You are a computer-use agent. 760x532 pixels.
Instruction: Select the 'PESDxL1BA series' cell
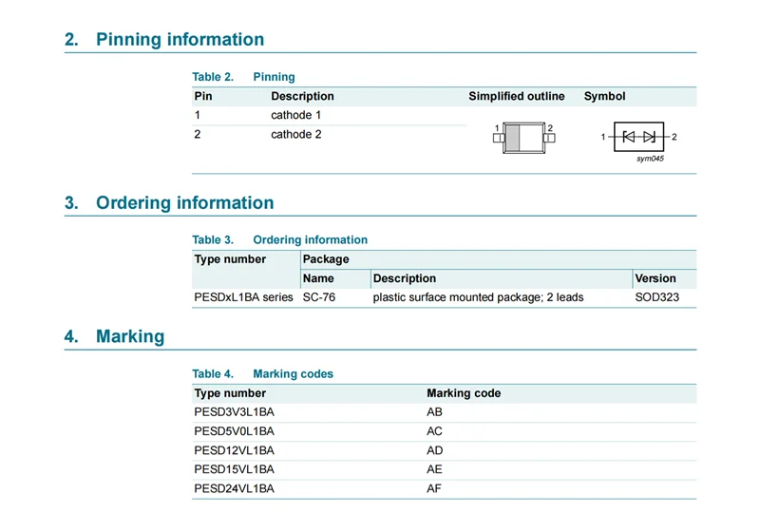tap(243, 297)
